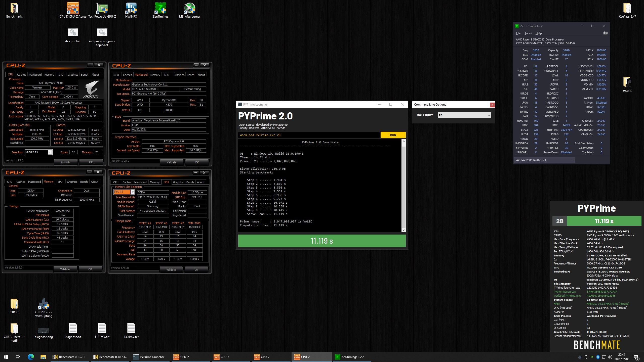Open the CTR 2.0 folder
This screenshot has height=362, width=644.
(x=14, y=306)
